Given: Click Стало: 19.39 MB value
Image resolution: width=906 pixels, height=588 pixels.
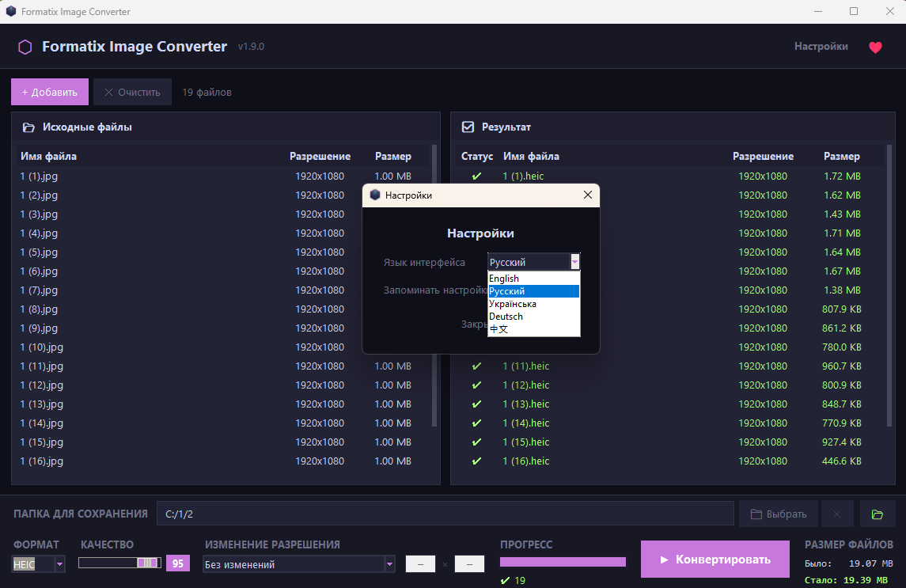Looking at the screenshot, I should pos(846,580).
